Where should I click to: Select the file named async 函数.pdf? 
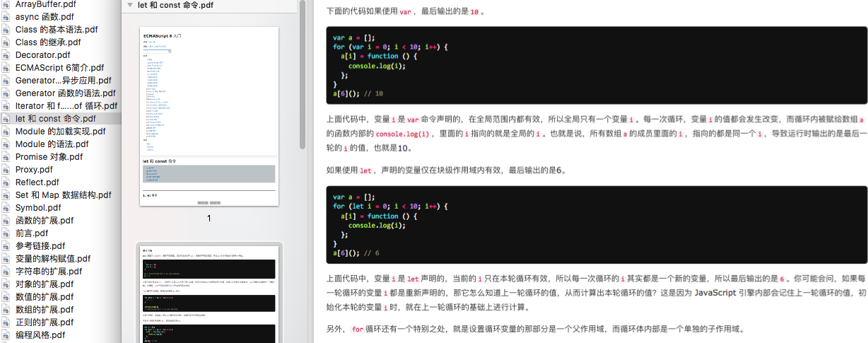click(x=45, y=16)
